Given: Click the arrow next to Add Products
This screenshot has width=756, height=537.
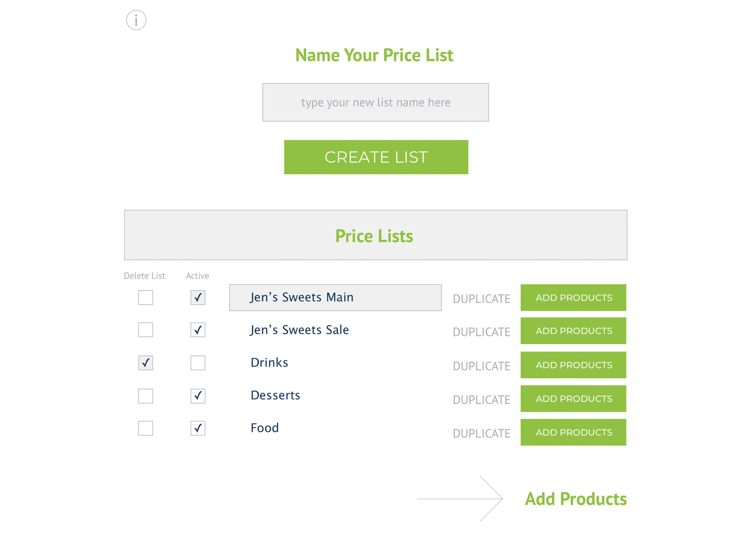Looking at the screenshot, I should click(460, 499).
